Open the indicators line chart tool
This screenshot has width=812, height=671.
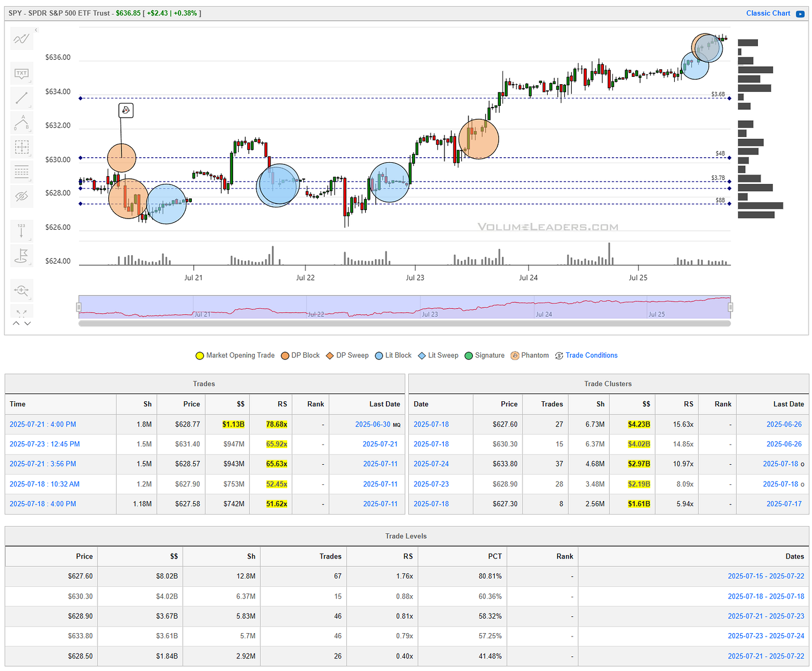22,39
